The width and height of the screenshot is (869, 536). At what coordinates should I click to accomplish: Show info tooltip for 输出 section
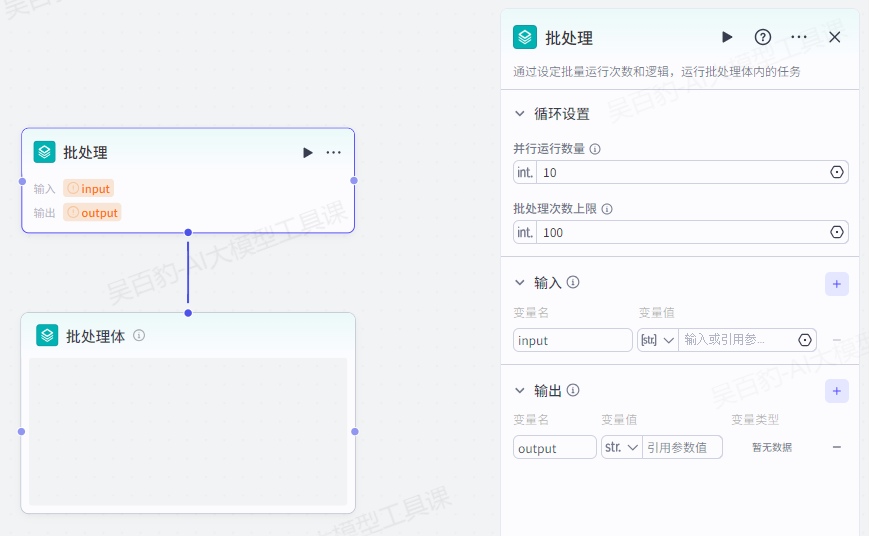click(x=573, y=390)
